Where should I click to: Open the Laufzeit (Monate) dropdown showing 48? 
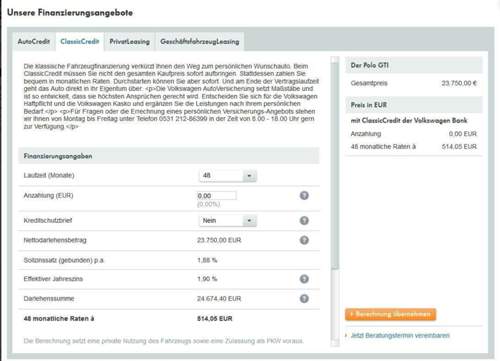pyautogui.click(x=228, y=176)
